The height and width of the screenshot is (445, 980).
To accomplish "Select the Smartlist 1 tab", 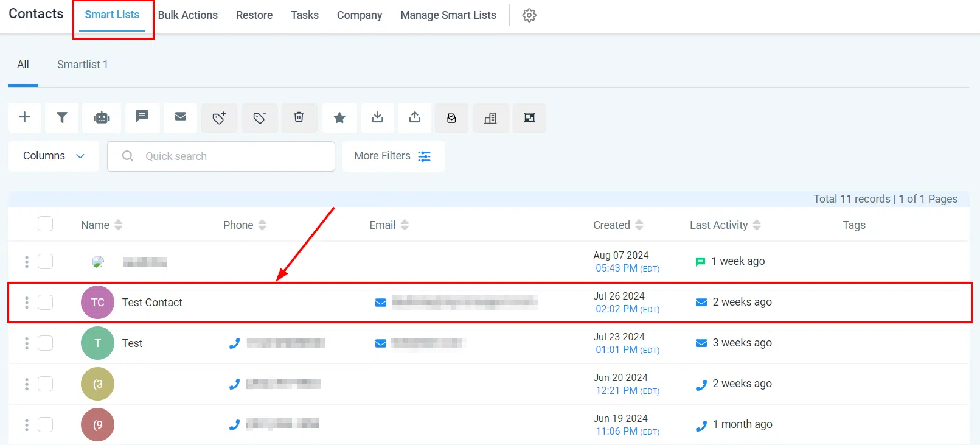I will pyautogui.click(x=83, y=65).
